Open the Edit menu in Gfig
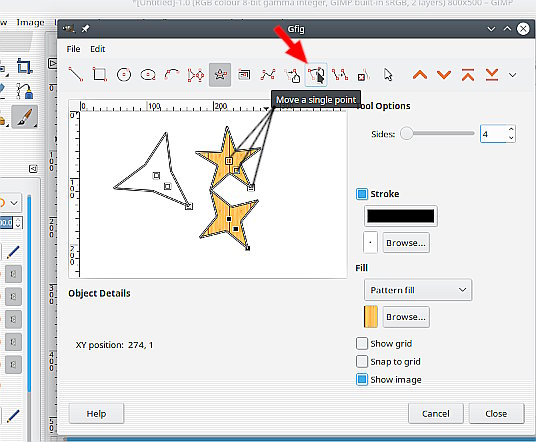 point(97,49)
